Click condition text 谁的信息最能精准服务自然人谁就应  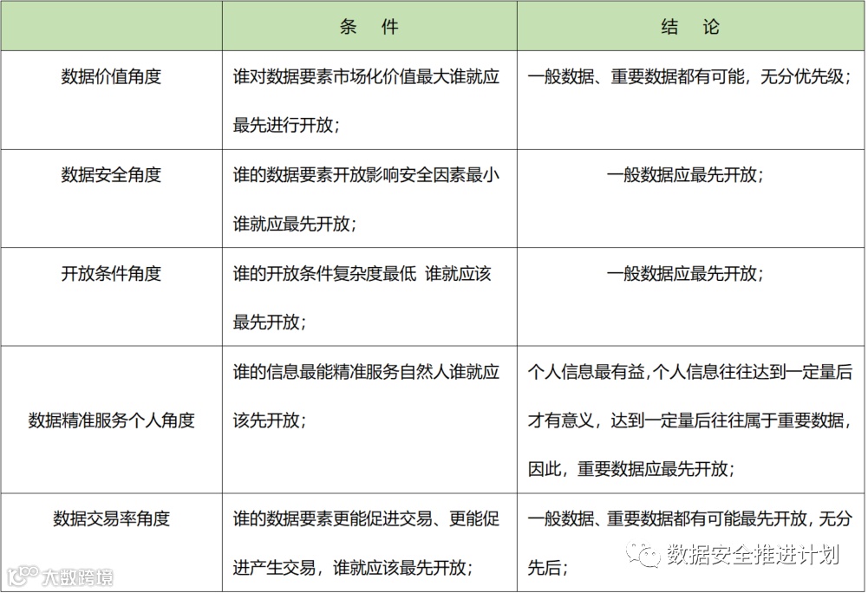366,372
